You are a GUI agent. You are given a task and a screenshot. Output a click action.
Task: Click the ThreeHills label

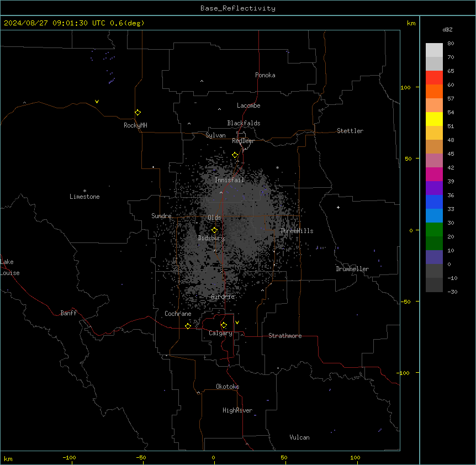point(297,231)
